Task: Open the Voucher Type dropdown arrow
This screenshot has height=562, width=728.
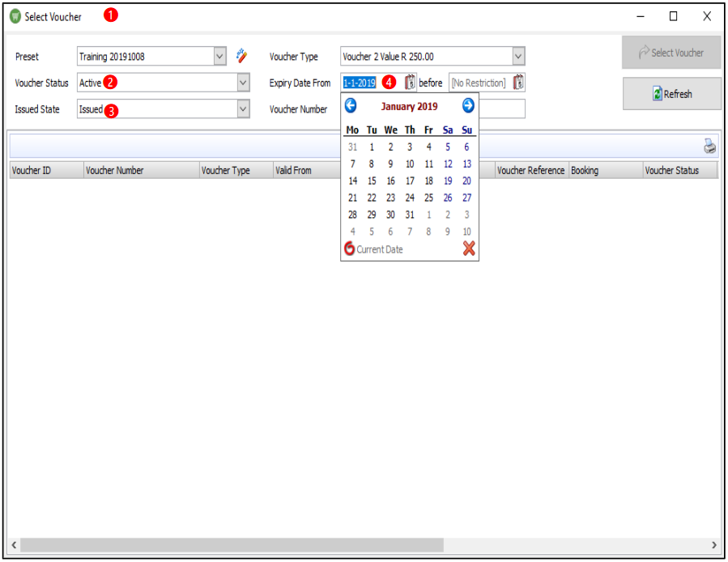Action: tap(518, 56)
